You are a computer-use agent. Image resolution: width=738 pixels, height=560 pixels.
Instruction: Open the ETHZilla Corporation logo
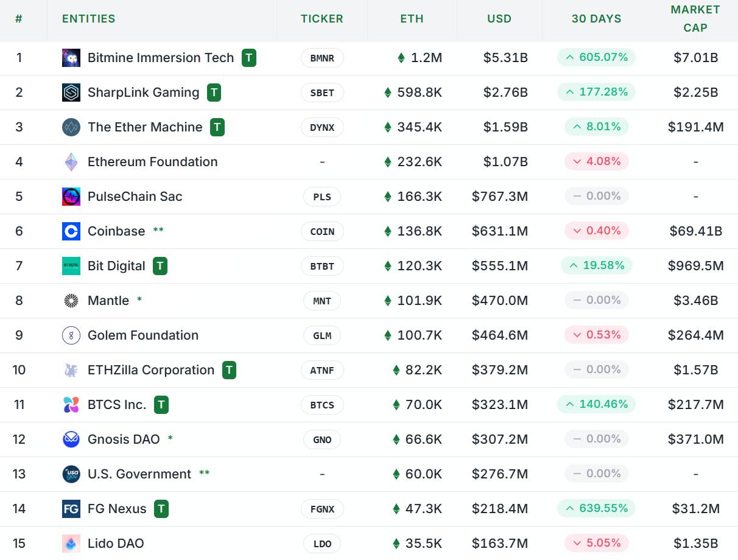[x=71, y=370]
